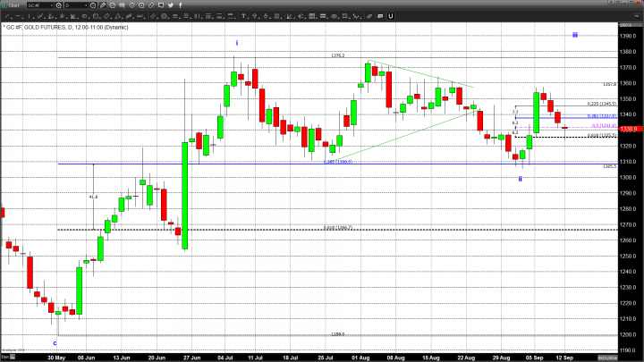The width and height of the screenshot is (644, 362).
Task: Click the 1357.8 price label at right
Action: click(609, 84)
